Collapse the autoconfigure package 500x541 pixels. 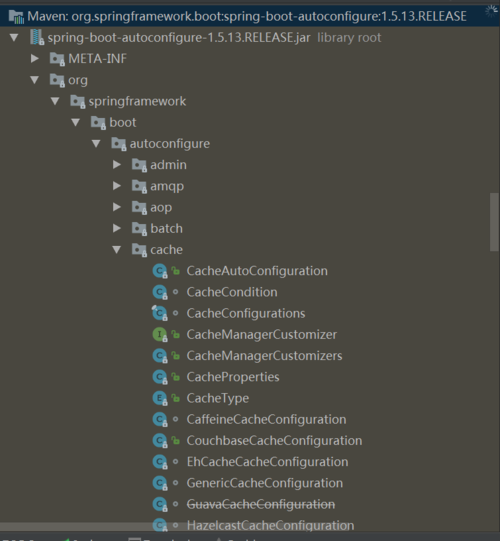pyautogui.click(x=96, y=144)
